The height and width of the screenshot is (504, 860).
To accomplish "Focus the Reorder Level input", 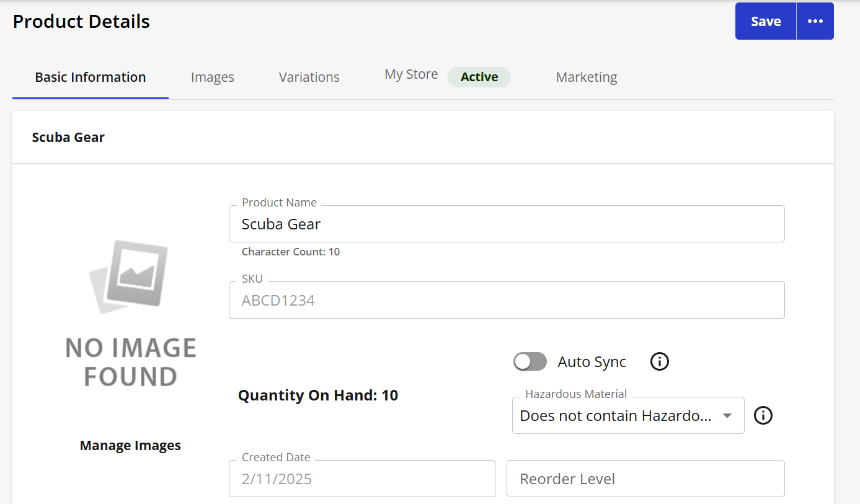I will coord(645,479).
